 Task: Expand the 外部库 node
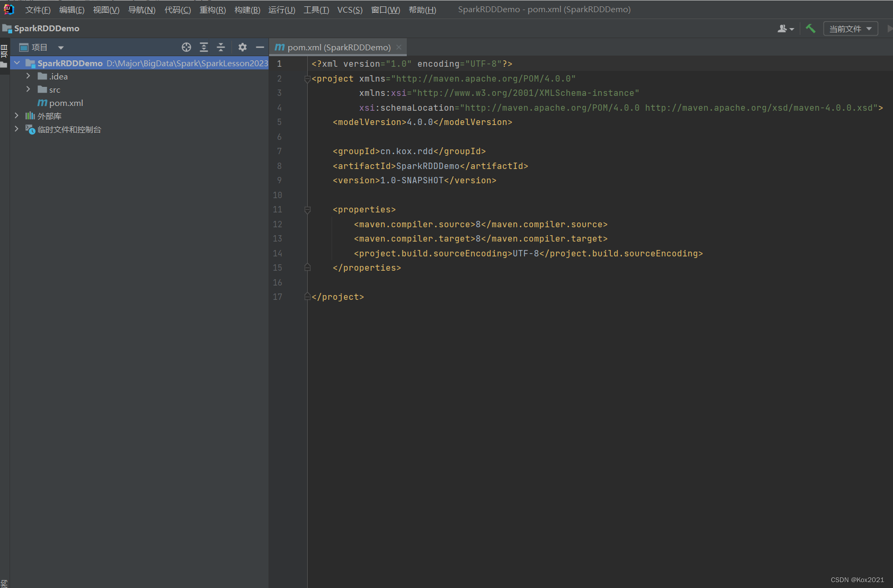16,116
